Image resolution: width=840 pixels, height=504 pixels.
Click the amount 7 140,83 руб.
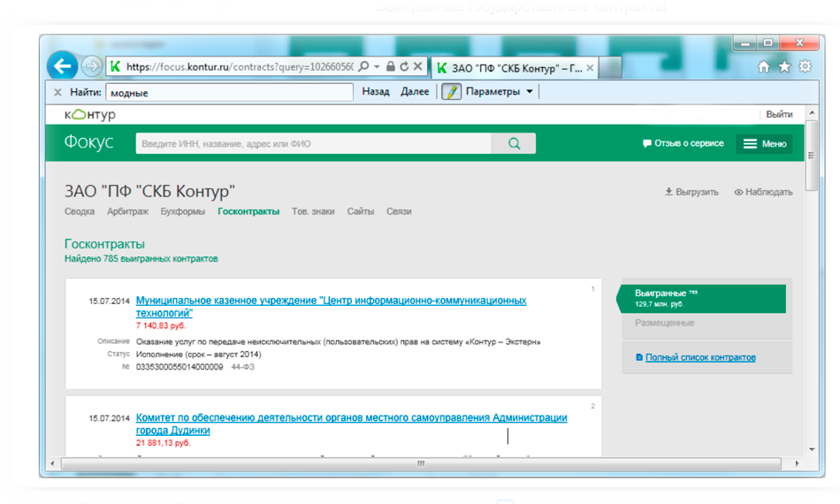(x=161, y=325)
